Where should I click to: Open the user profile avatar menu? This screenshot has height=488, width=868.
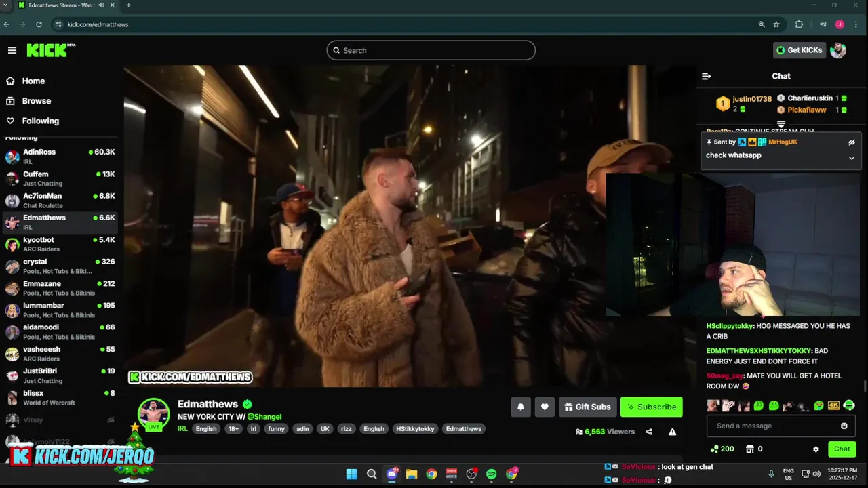(838, 50)
